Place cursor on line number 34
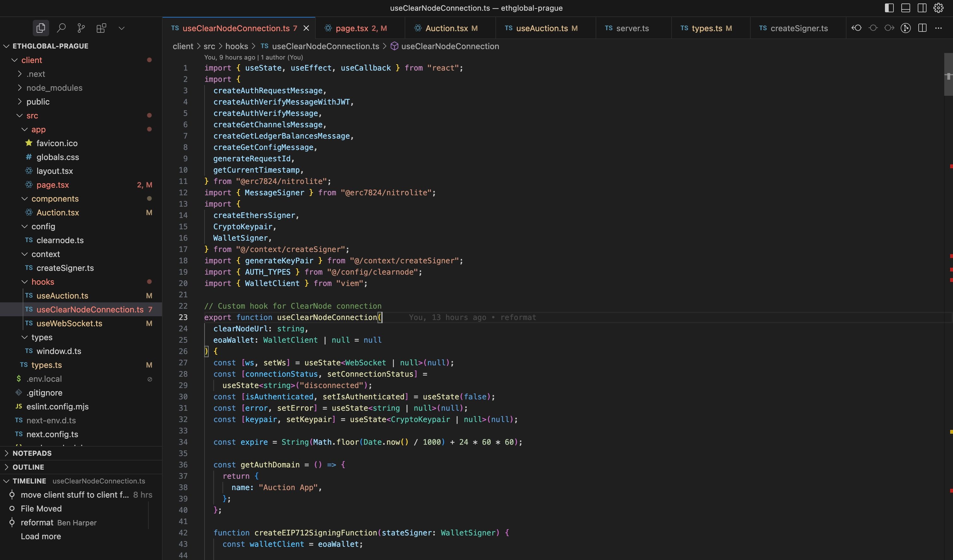Image resolution: width=953 pixels, height=560 pixels. click(183, 442)
